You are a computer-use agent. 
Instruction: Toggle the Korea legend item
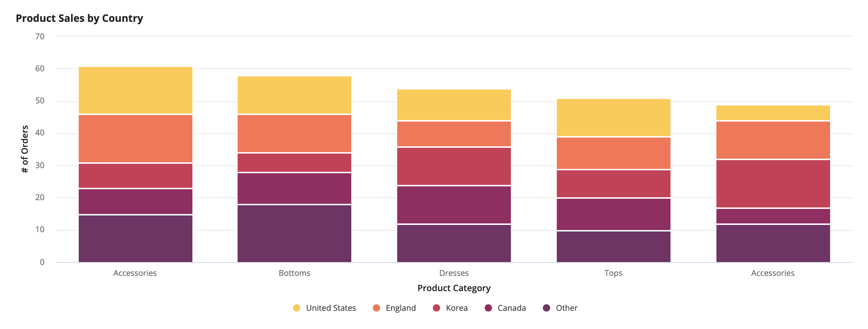coord(450,308)
